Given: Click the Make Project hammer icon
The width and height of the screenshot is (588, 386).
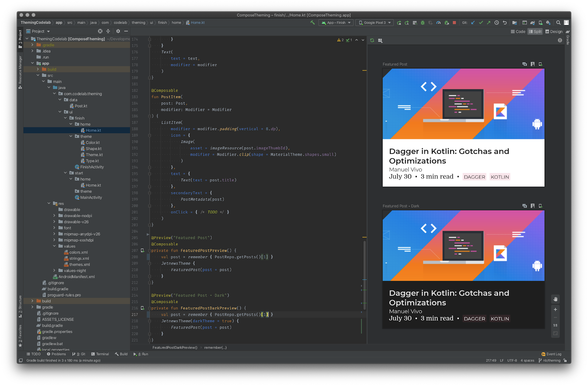Looking at the screenshot, I should click(x=312, y=22).
